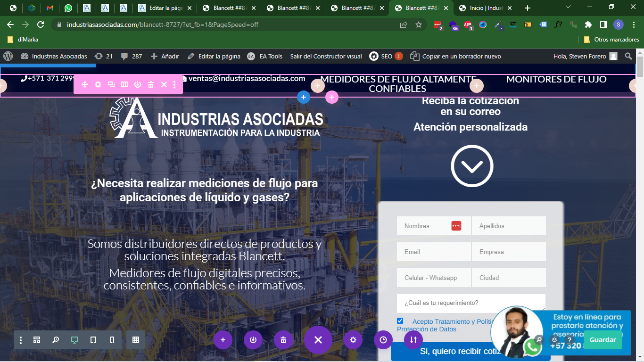Open portability purple arrows button
Viewport: 644px width, 362px height.
(413, 340)
